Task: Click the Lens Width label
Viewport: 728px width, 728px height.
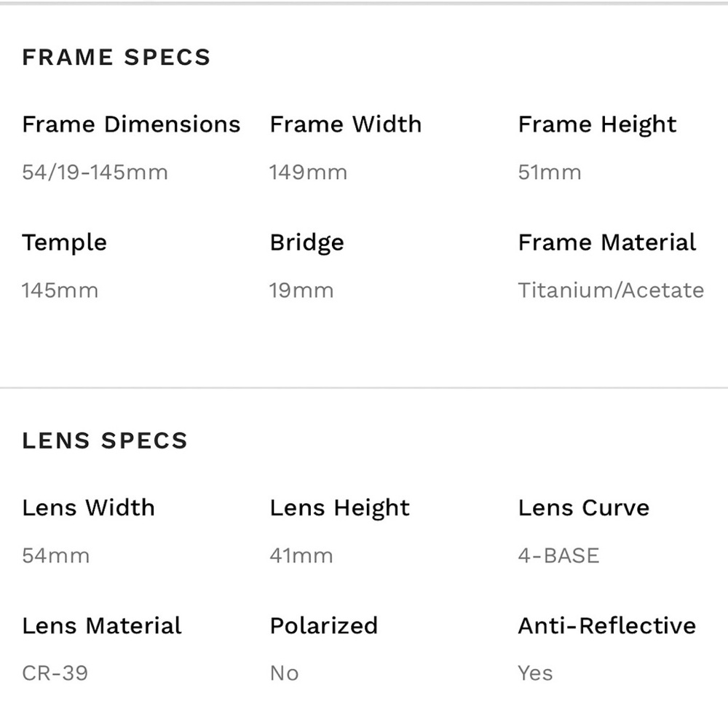Action: 88,507
